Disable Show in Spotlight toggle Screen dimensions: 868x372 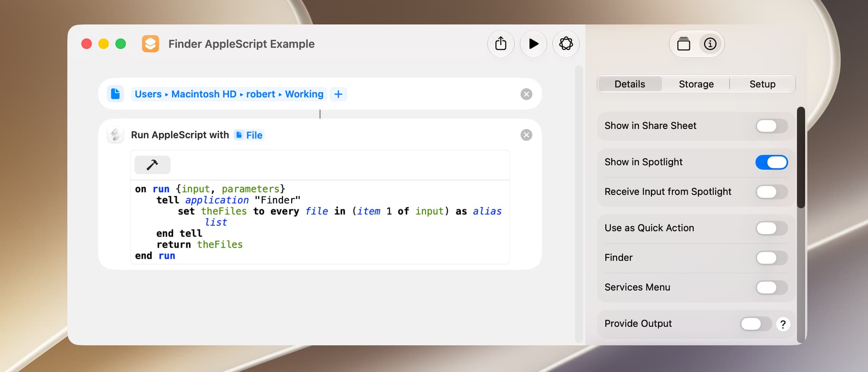[x=772, y=162]
